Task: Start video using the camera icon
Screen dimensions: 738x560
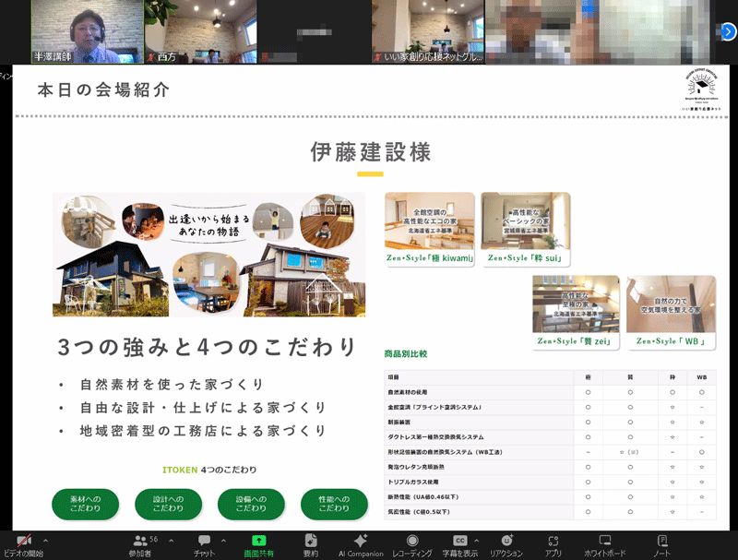Action: pos(24,541)
